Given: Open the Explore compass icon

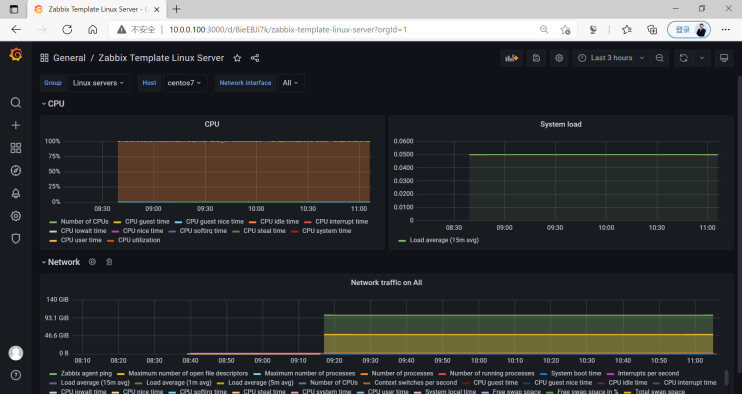Looking at the screenshot, I should click(x=16, y=171).
